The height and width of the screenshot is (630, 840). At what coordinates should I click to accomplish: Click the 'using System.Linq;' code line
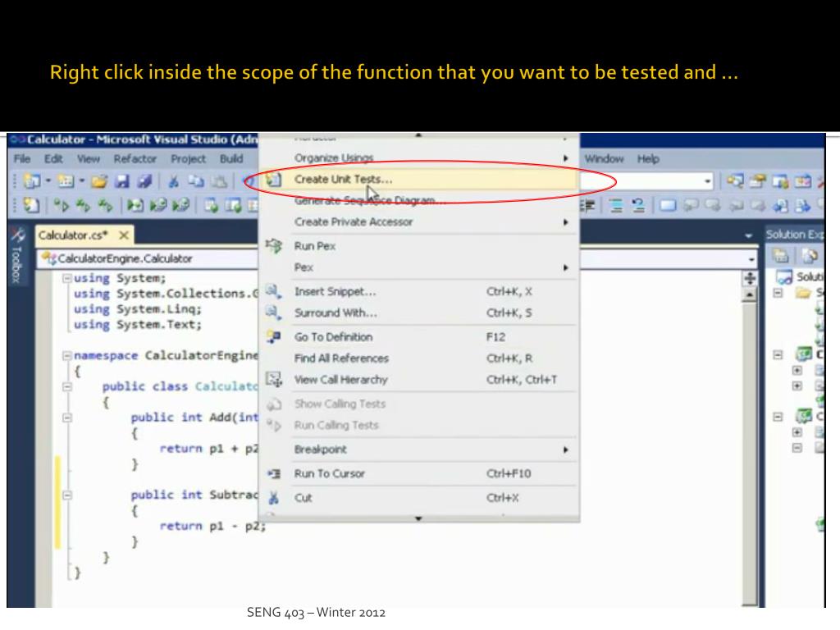click(x=138, y=309)
